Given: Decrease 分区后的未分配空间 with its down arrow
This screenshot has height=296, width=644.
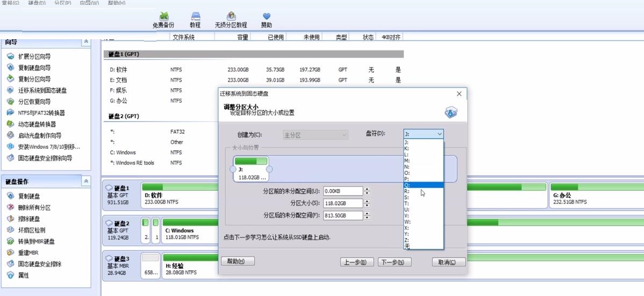Looking at the screenshot, I should pos(367,218).
